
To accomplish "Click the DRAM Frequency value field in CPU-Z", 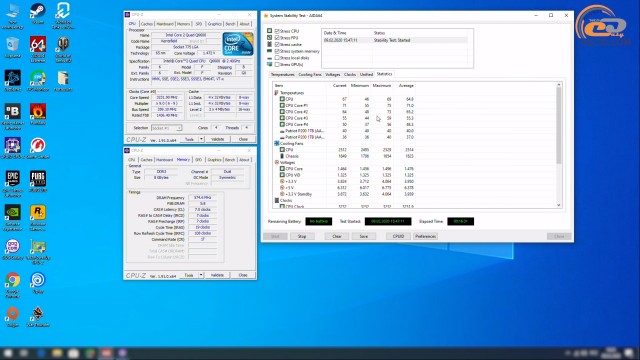I will (202, 198).
